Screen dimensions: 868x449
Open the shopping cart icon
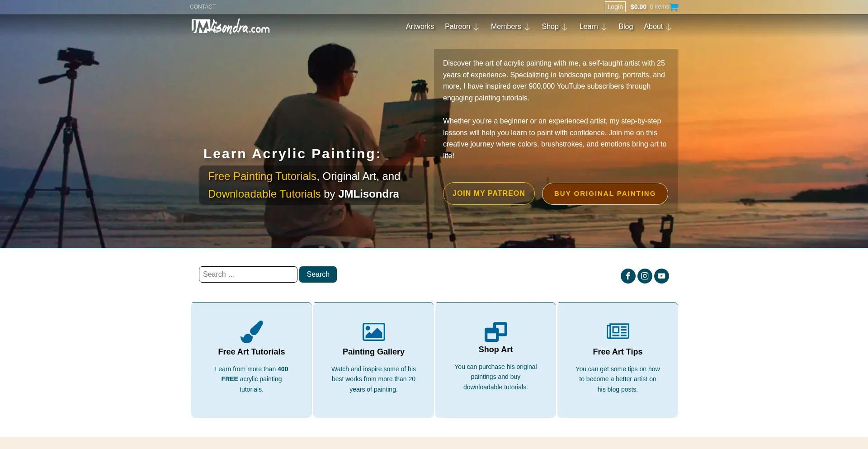(x=674, y=7)
